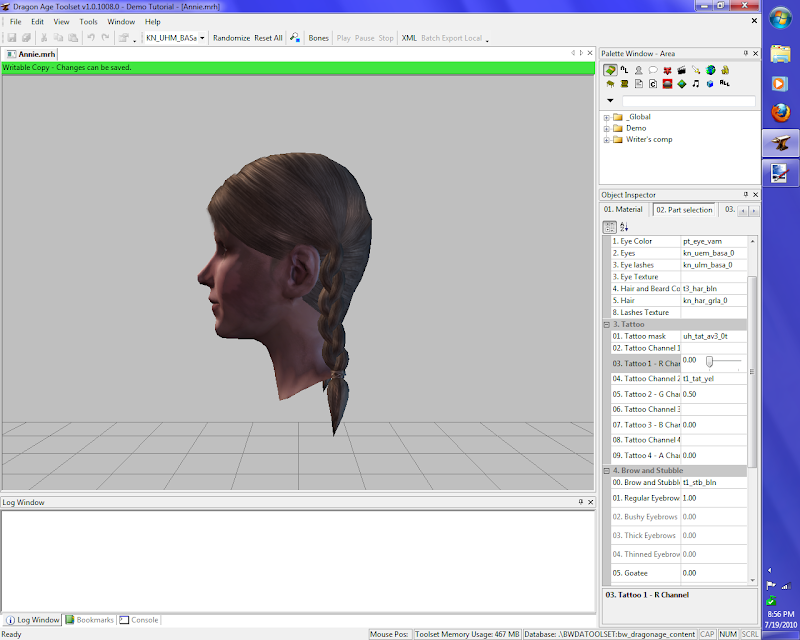Screen dimensions: 800x640
Task: Expand the Writer's comp folder
Action: pos(606,139)
